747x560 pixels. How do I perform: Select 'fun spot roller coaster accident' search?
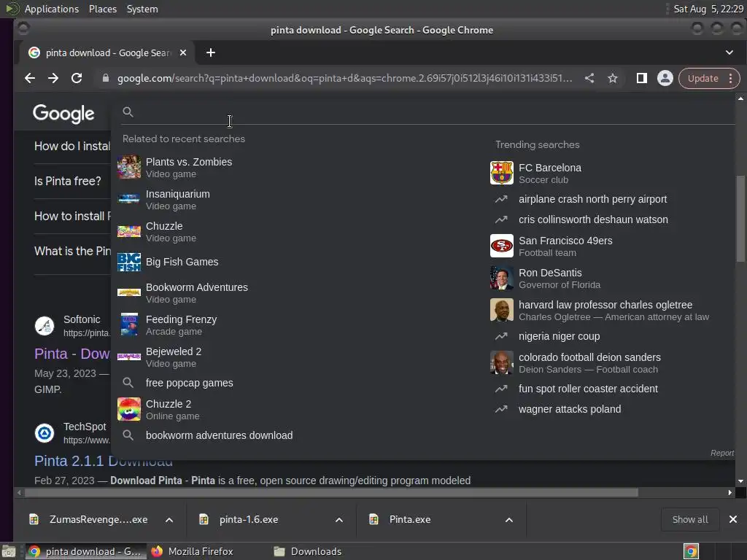(x=589, y=389)
